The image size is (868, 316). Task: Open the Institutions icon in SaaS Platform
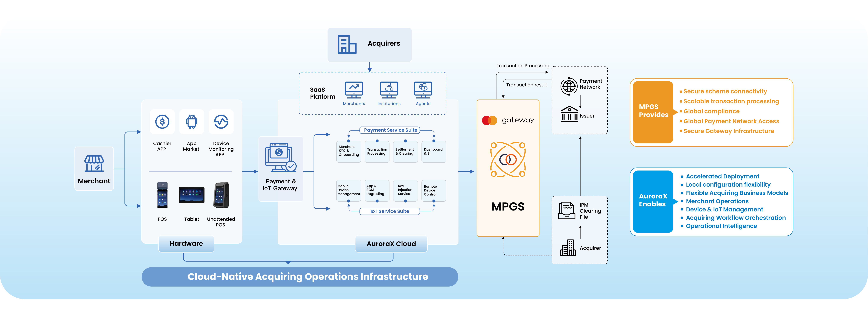[x=389, y=90]
